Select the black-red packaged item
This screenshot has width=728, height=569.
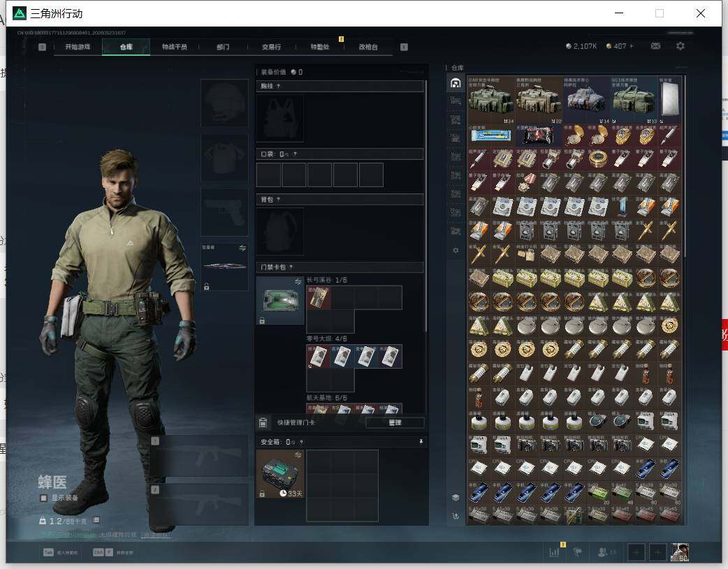539,135
